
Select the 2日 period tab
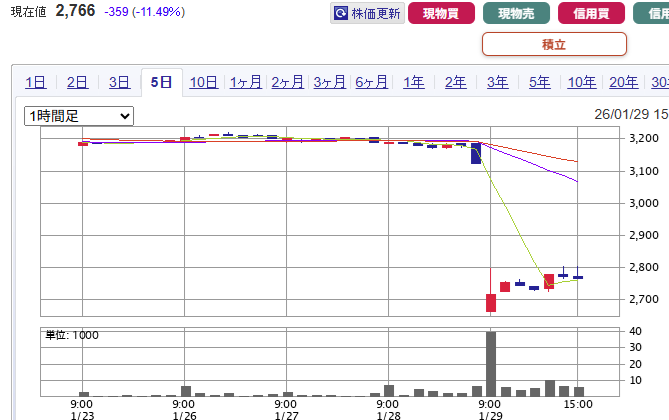[77, 83]
